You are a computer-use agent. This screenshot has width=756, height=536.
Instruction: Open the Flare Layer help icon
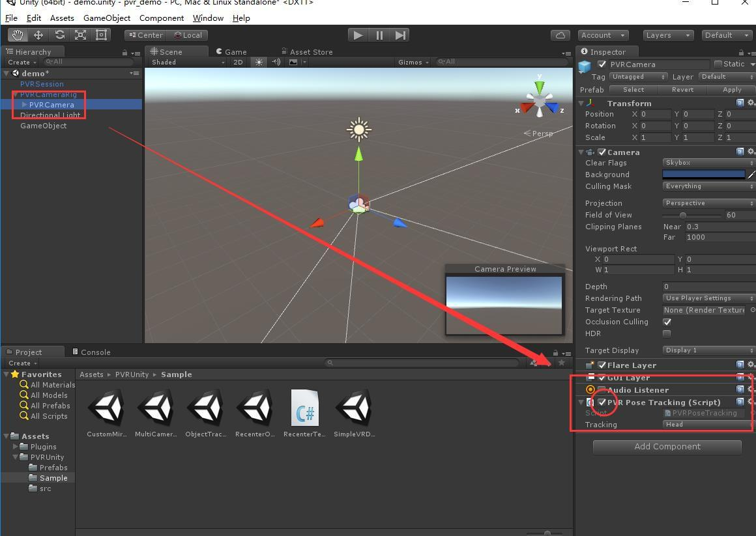(740, 365)
